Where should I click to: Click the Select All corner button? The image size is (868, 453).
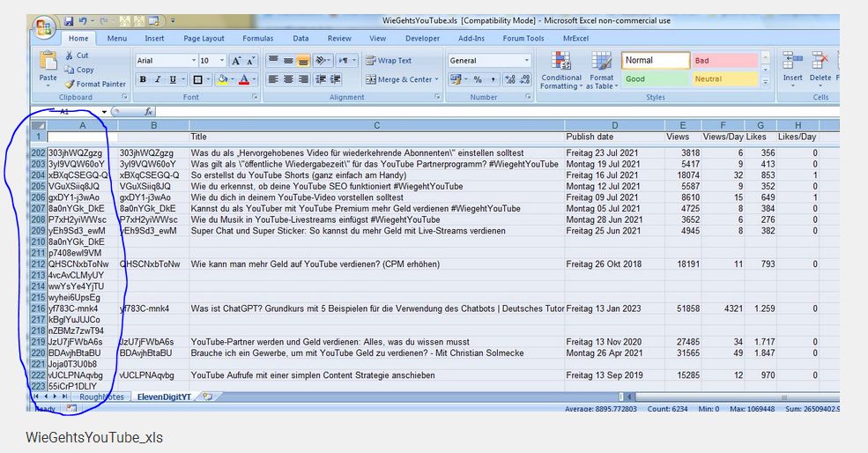(38, 126)
